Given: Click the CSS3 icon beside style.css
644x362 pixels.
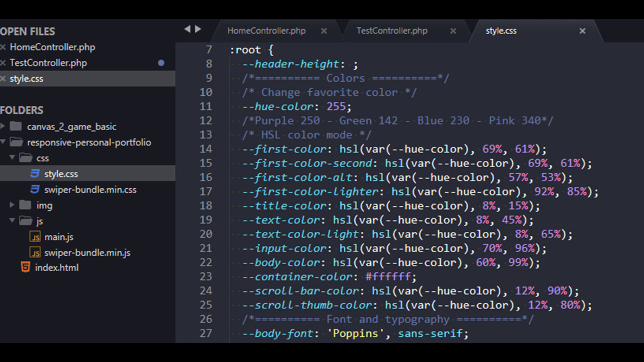Looking at the screenshot, I should pyautogui.click(x=35, y=173).
